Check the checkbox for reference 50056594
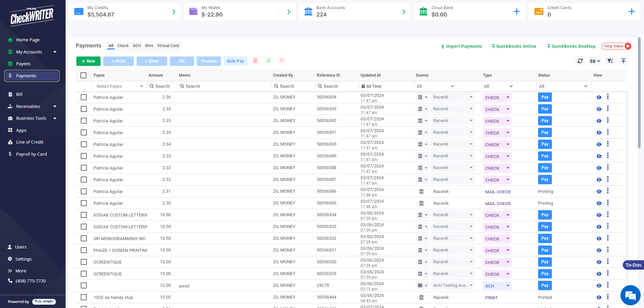The height and width of the screenshot is (308, 644). (x=83, y=97)
